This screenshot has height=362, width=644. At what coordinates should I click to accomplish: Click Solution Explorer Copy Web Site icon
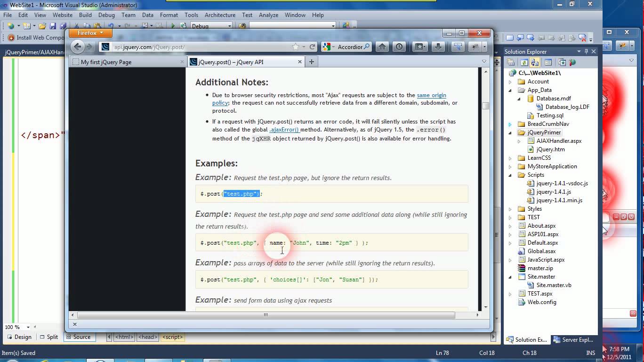562,62
